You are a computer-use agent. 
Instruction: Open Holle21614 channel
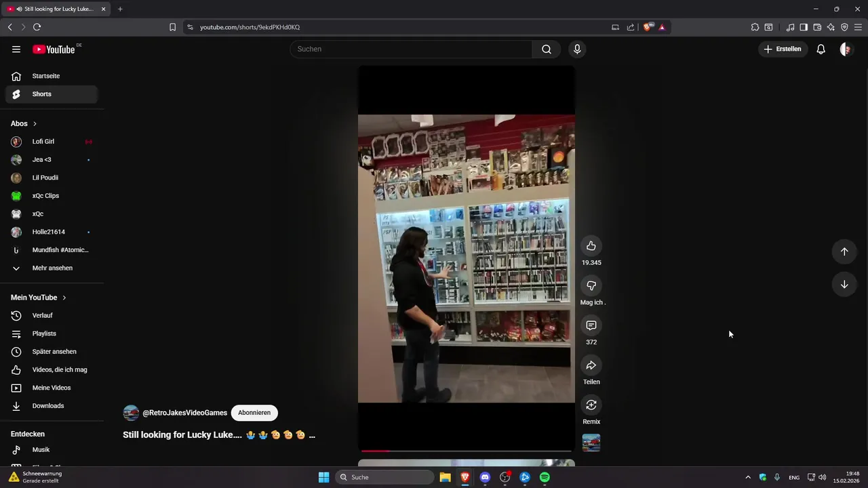click(x=52, y=232)
